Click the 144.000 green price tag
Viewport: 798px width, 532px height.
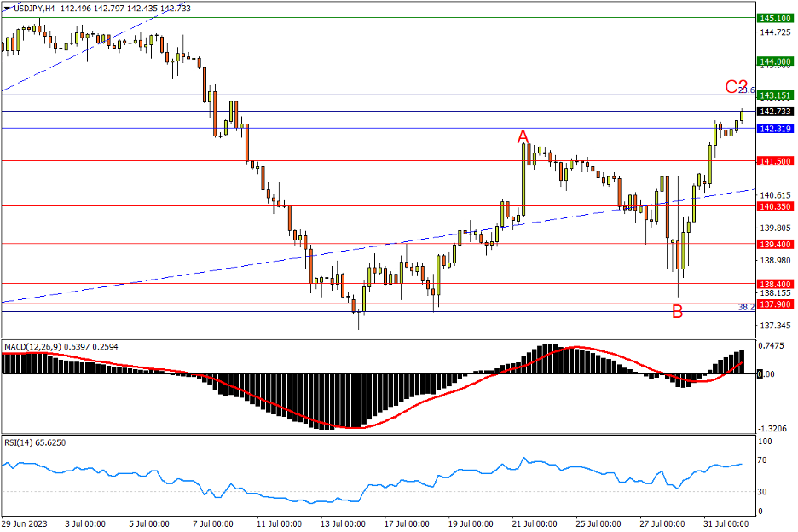tap(776, 61)
